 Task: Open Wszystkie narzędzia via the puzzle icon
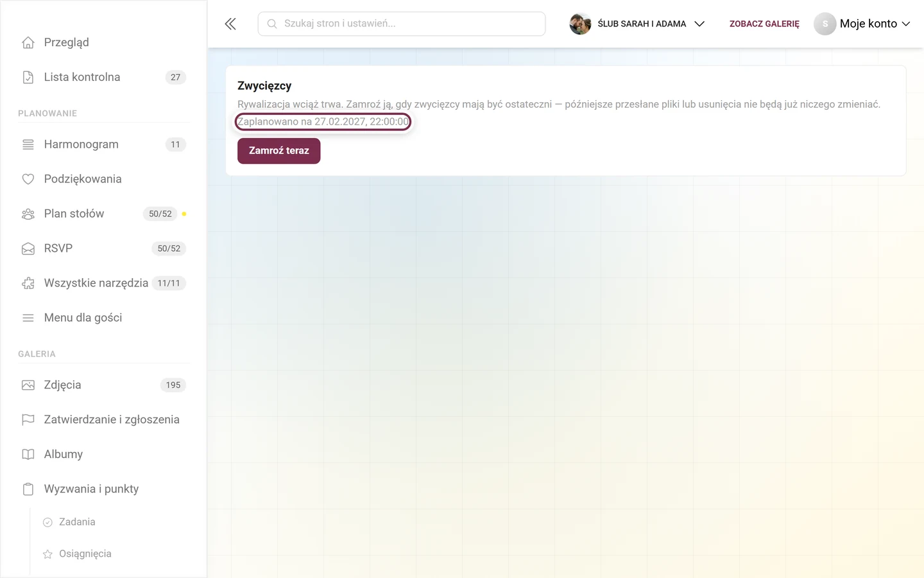[x=28, y=283]
